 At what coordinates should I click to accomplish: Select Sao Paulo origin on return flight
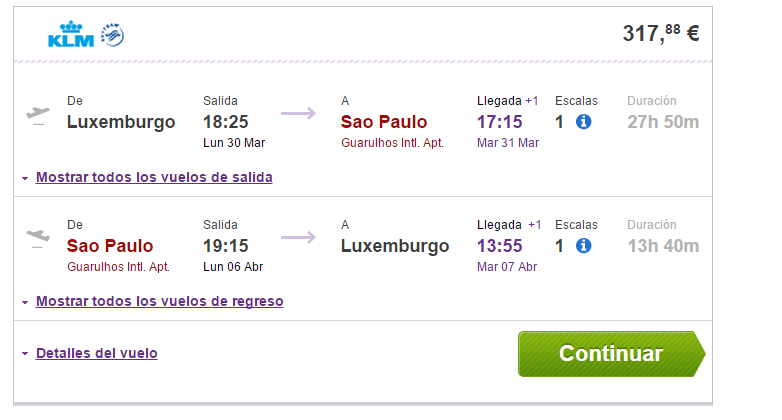point(110,246)
